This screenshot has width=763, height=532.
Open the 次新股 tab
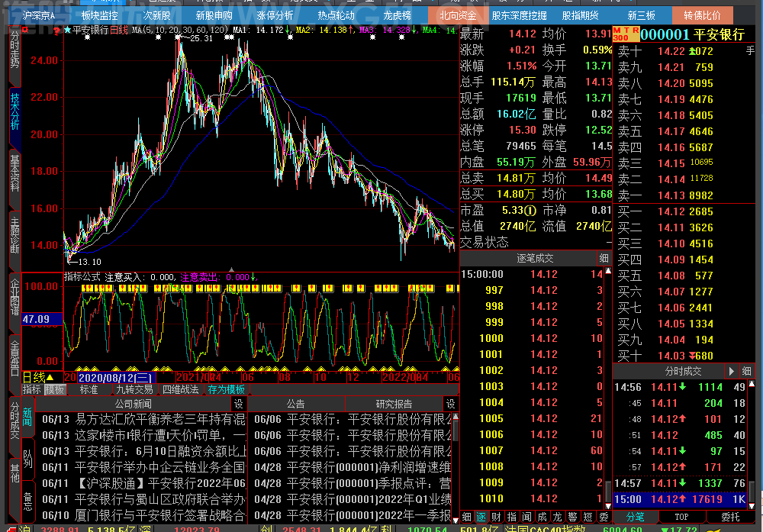[156, 15]
